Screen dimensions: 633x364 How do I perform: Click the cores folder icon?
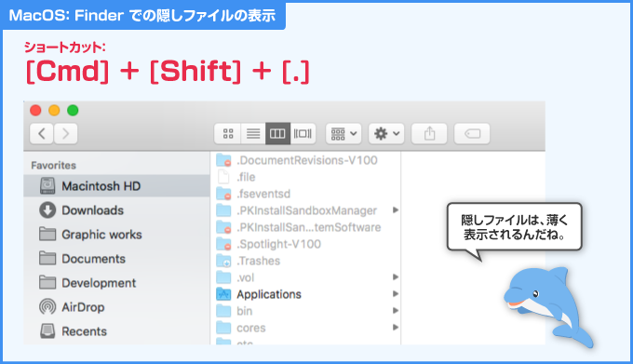[x=223, y=328]
